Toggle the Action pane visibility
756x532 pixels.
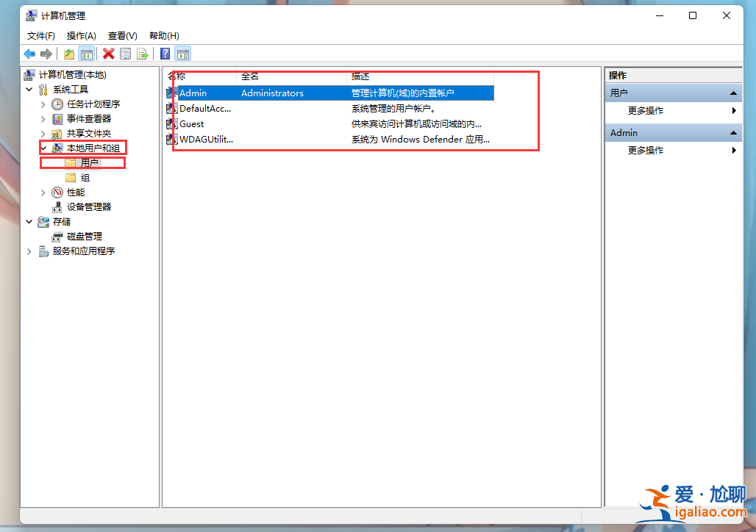tap(182, 53)
